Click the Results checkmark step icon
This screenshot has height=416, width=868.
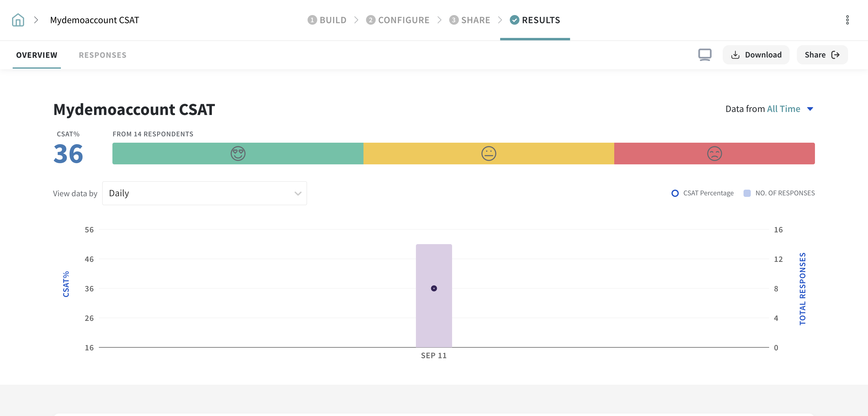click(514, 20)
